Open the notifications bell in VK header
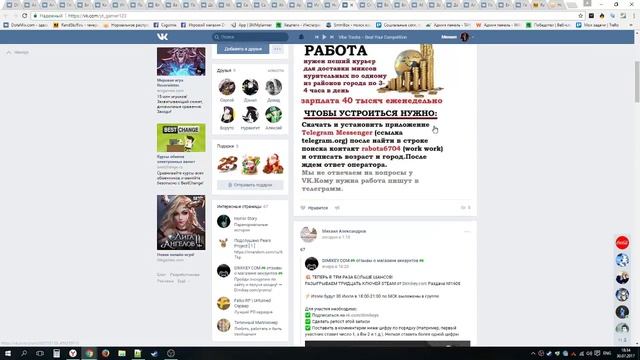Image resolution: width=640 pixels, height=360 pixels. tap(301, 37)
